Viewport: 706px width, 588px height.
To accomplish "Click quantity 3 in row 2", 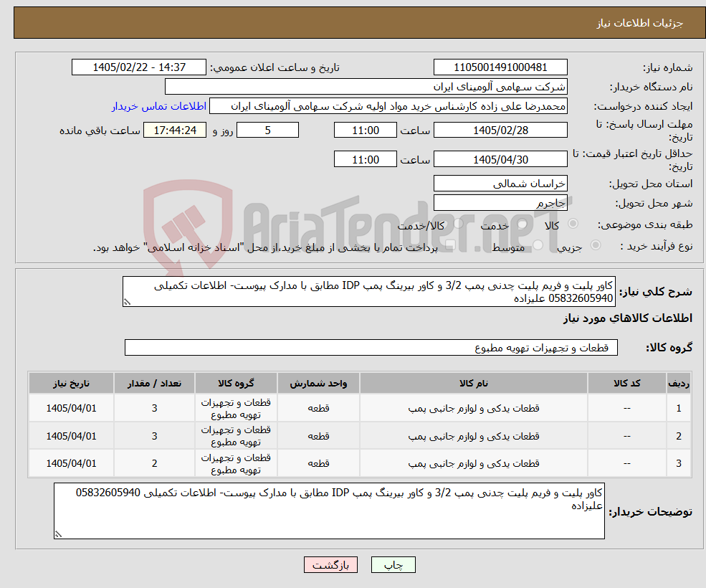I will [x=154, y=436].
